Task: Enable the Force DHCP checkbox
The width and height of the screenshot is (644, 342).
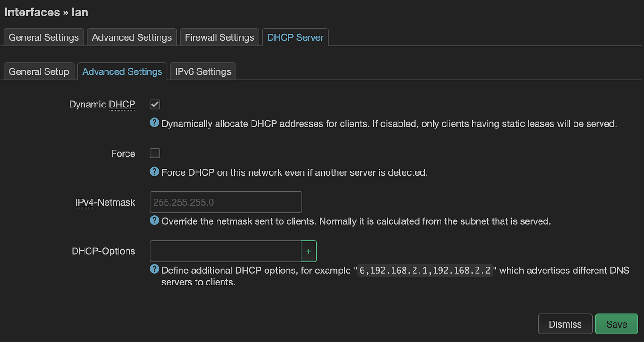Action: [154, 153]
